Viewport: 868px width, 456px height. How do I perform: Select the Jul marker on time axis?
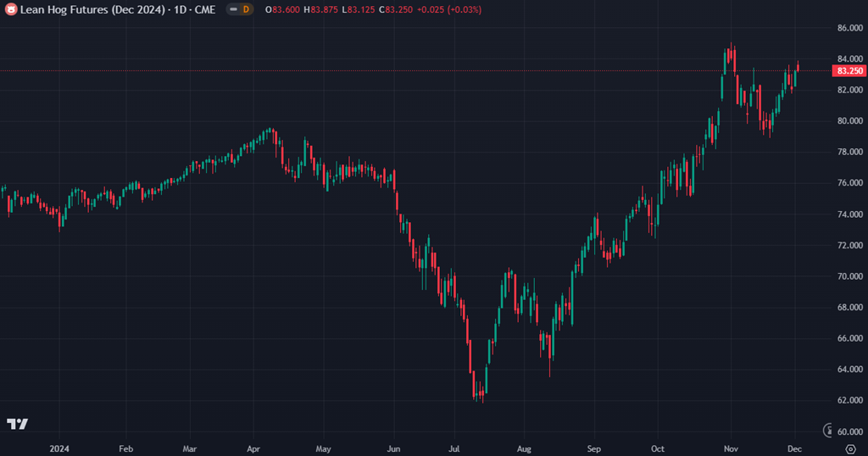point(455,447)
